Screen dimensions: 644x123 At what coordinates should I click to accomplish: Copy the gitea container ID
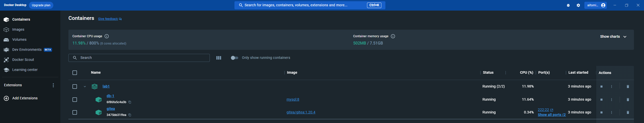pyautogui.click(x=130, y=115)
